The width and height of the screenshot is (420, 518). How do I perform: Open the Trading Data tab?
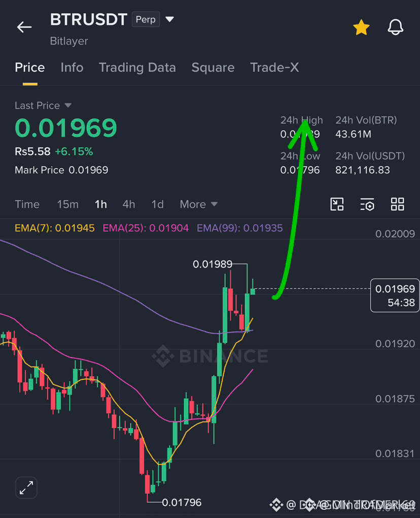tap(137, 68)
